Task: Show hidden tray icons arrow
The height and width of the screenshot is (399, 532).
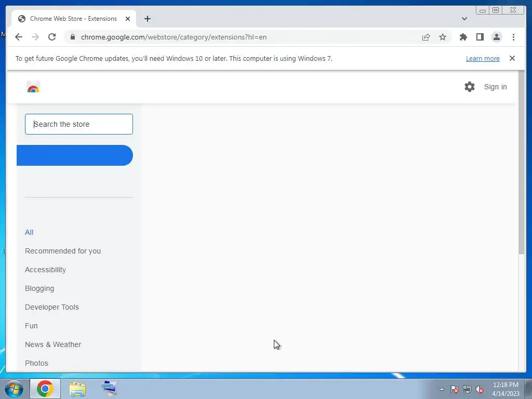Action: pyautogui.click(x=442, y=389)
